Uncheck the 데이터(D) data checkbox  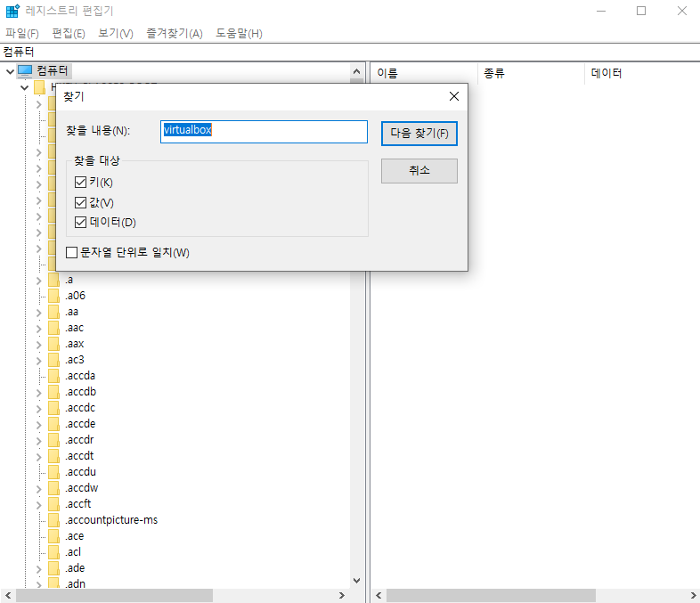80,223
